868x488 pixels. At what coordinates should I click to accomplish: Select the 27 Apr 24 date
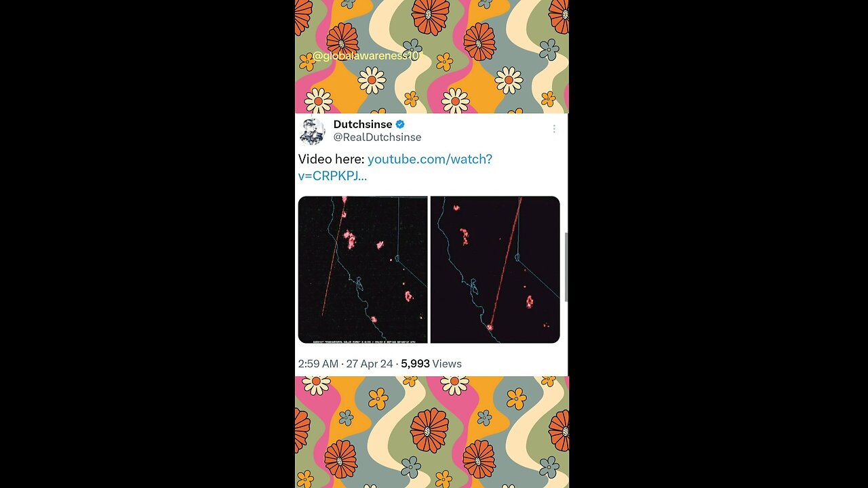(370, 364)
